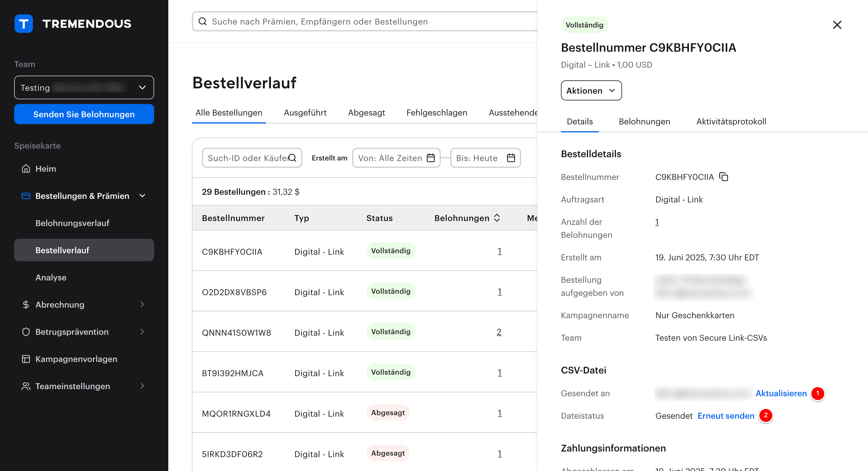Click Senden Sie Belohnungen button
The width and height of the screenshot is (868, 471).
point(84,114)
